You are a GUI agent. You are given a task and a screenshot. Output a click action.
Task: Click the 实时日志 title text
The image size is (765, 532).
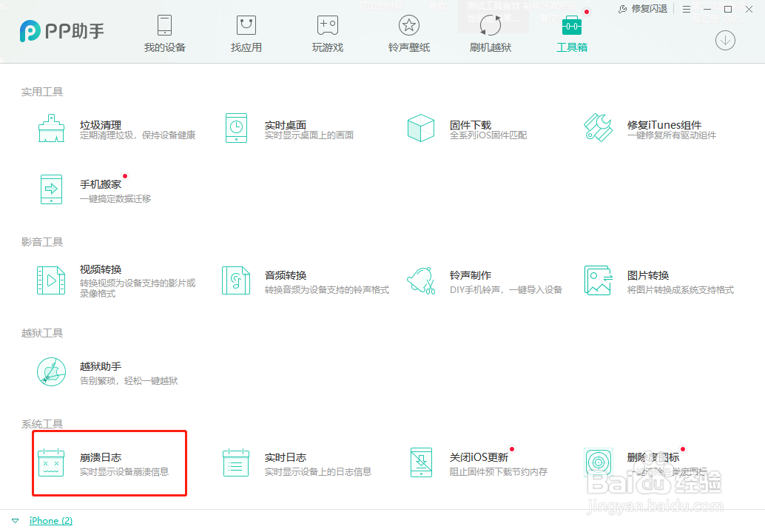[286, 457]
